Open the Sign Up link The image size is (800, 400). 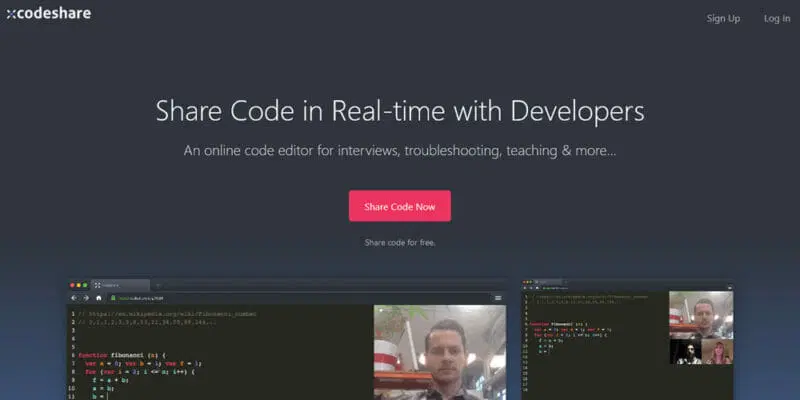tap(723, 18)
